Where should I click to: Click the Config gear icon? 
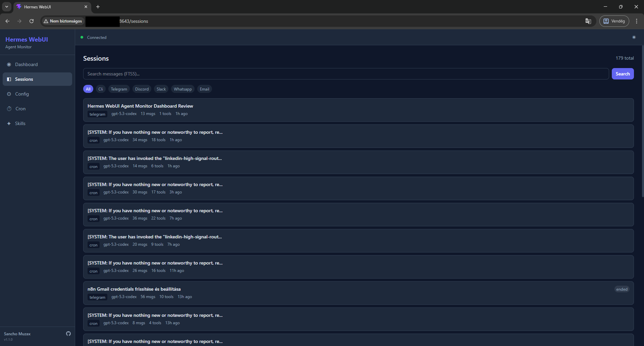click(9, 94)
